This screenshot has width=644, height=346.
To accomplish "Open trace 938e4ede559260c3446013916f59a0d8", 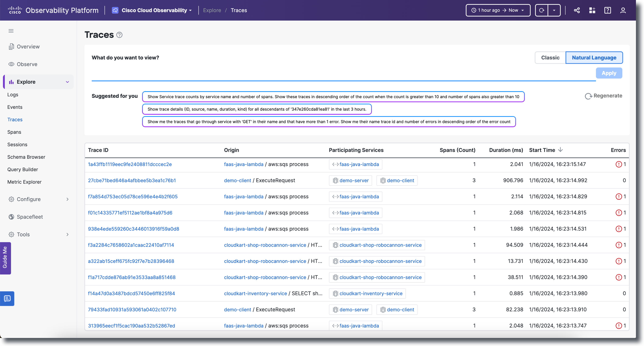I will (134, 229).
